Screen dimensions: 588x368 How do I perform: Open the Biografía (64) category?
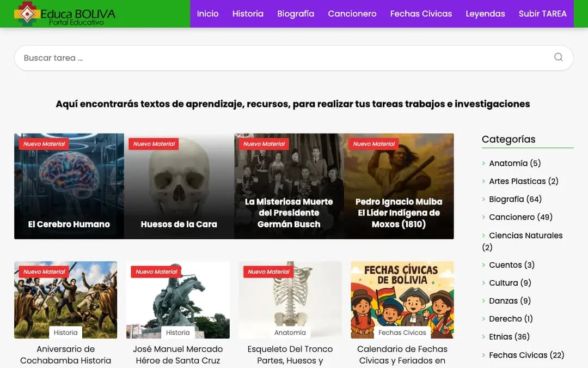coord(515,199)
